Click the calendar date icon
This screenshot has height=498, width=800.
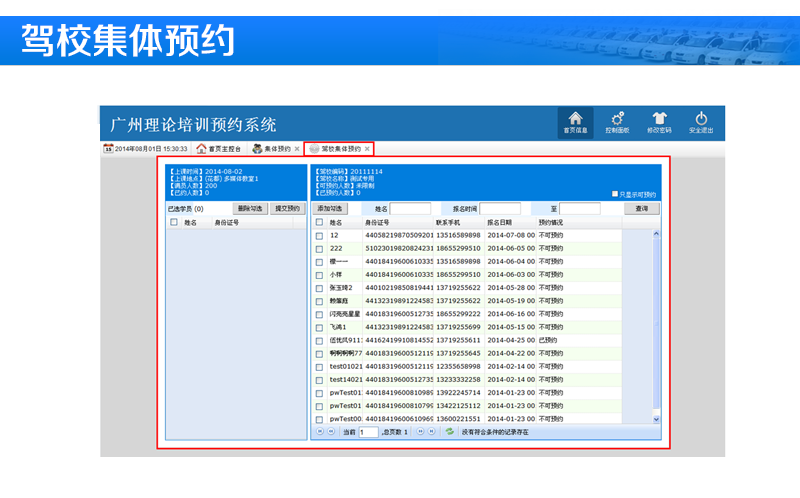tap(108, 149)
